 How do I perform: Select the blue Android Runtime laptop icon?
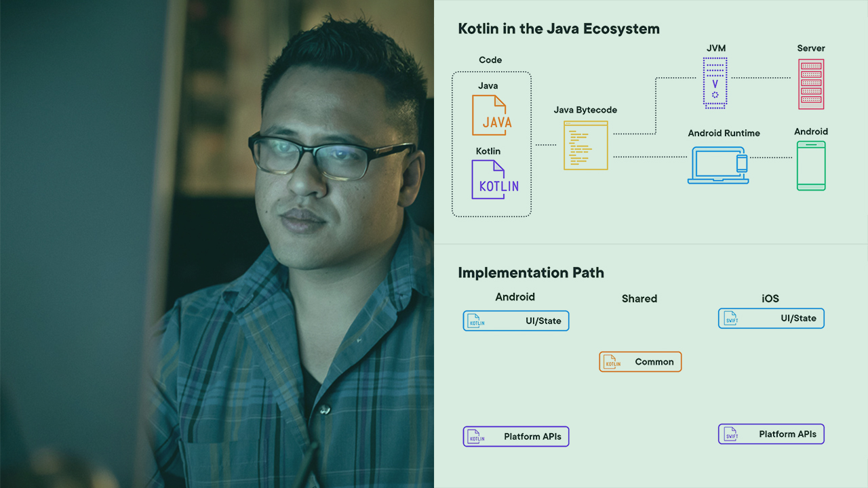(x=718, y=165)
